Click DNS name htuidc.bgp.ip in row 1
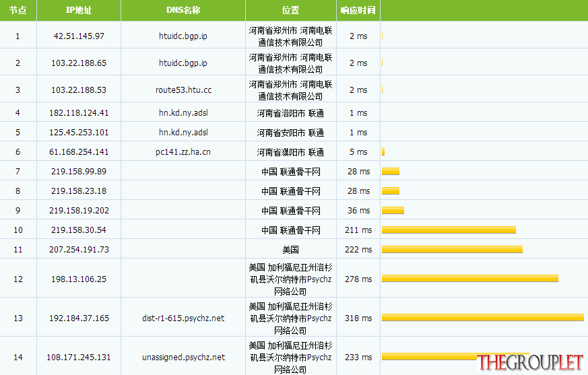 tap(183, 36)
